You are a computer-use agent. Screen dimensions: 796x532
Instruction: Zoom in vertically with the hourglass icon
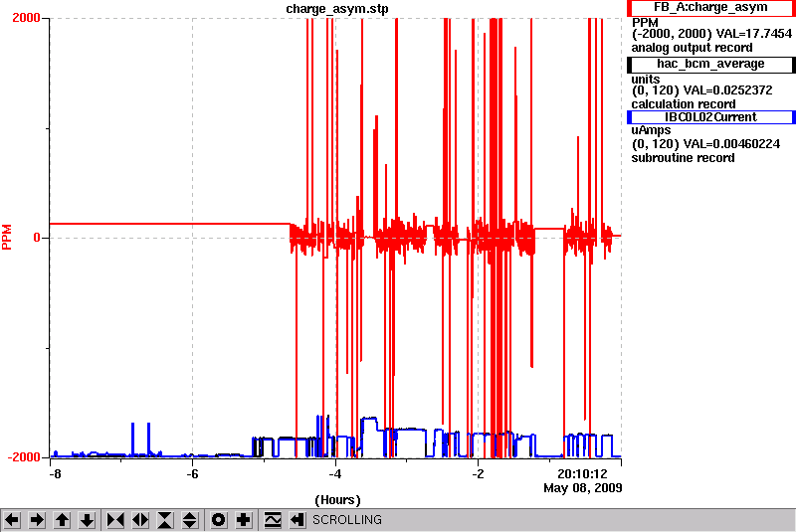pos(165,520)
